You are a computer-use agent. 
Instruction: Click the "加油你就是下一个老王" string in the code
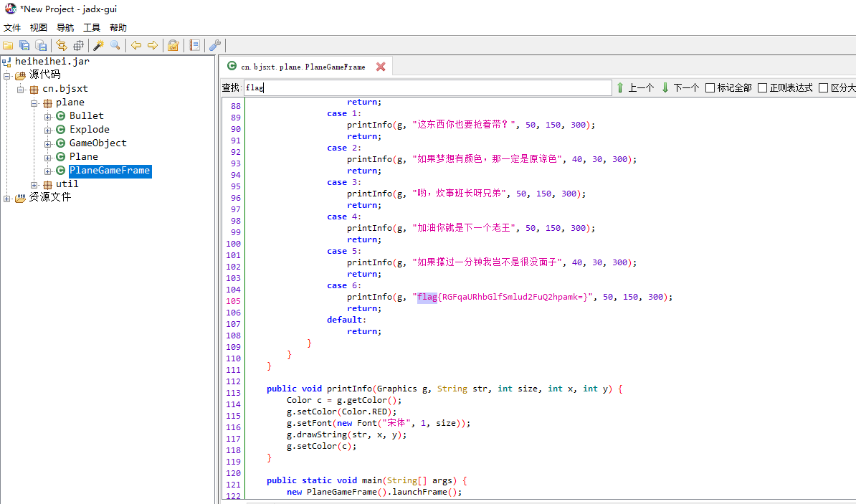tap(464, 228)
